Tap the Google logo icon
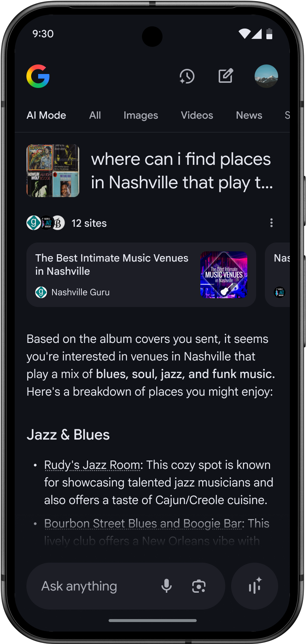The height and width of the screenshot is (644, 306). coord(38,76)
